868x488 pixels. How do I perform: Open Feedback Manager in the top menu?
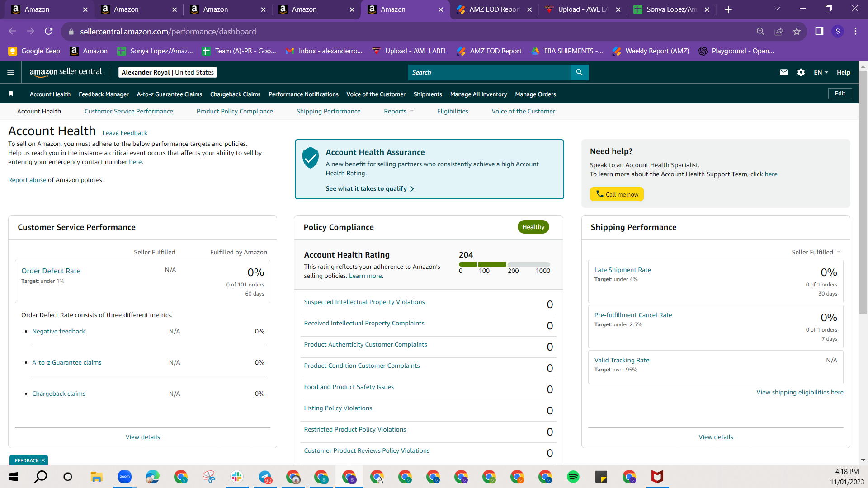click(x=104, y=94)
